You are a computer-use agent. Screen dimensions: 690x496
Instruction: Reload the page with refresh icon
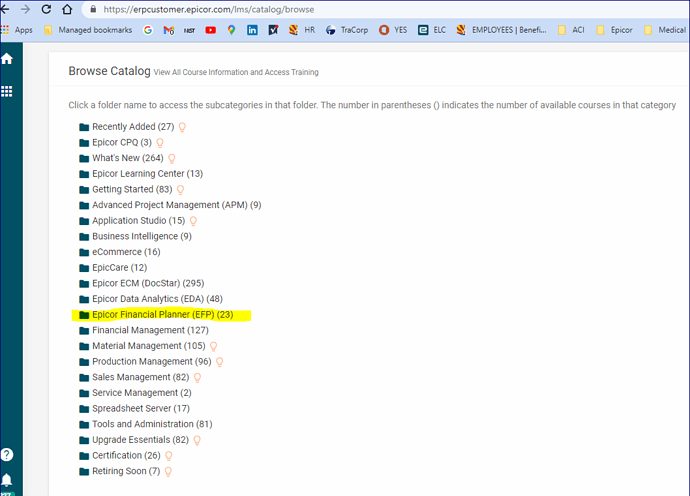(x=46, y=9)
